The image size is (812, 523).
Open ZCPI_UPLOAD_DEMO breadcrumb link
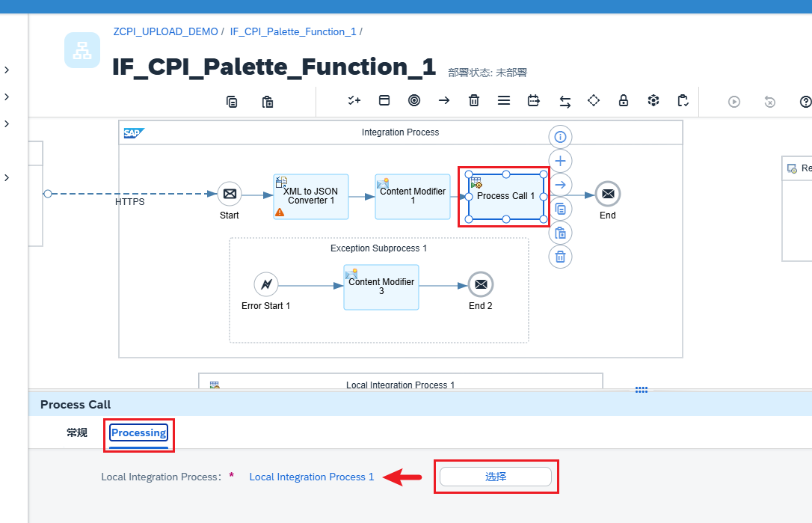click(166, 31)
